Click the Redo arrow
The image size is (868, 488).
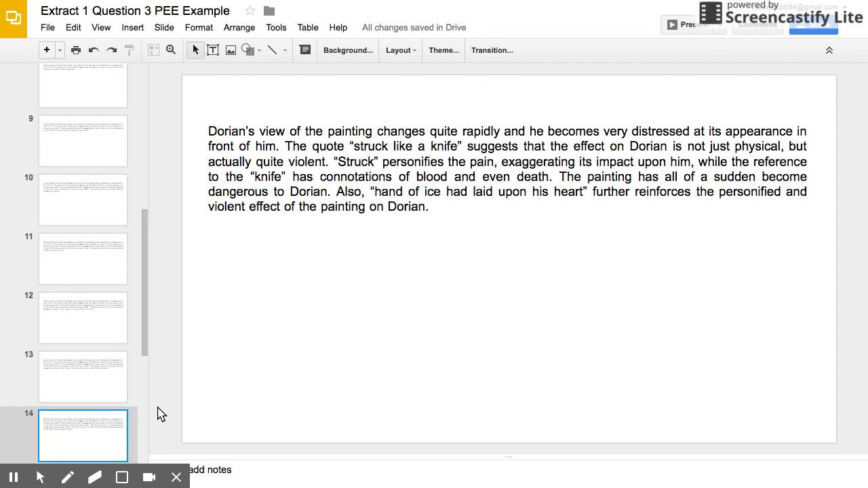pos(111,50)
